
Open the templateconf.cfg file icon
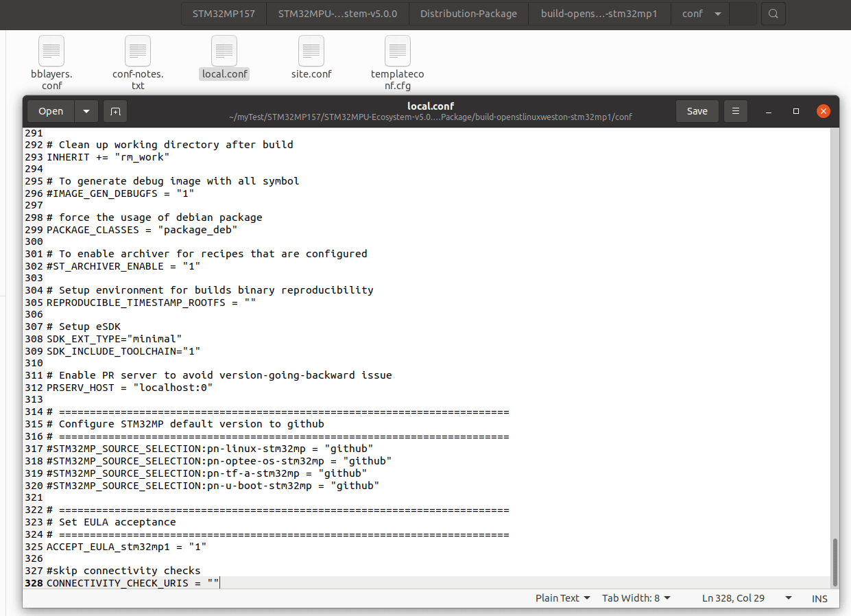(x=397, y=51)
